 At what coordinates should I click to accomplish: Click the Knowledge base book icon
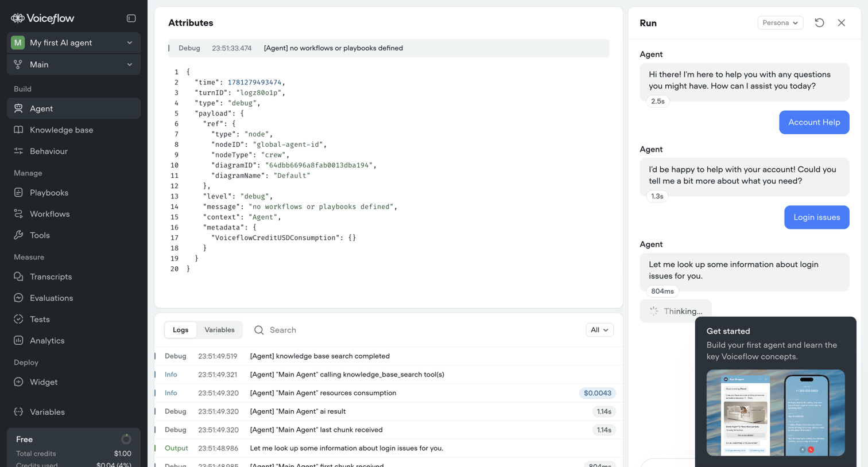[x=18, y=130]
